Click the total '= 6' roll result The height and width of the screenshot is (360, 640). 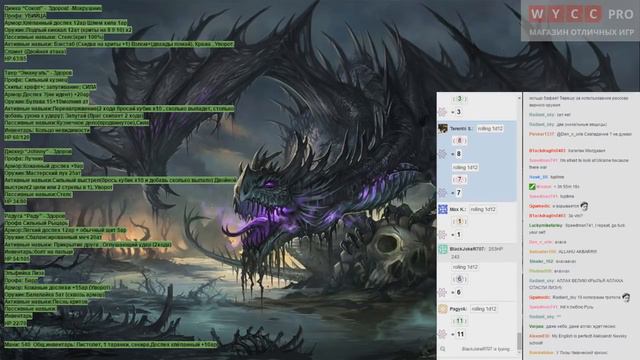coord(456,292)
